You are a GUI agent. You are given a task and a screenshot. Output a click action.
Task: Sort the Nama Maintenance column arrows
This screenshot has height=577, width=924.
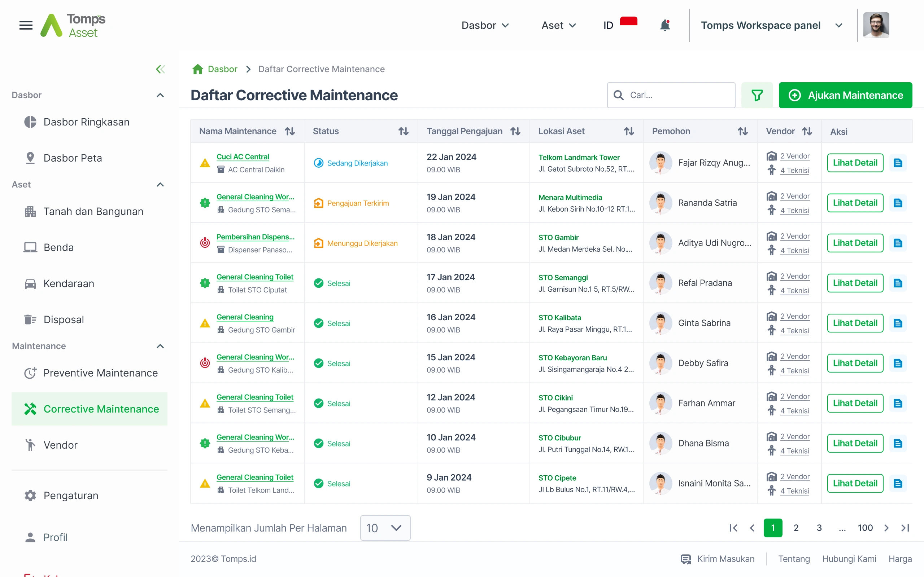(x=289, y=131)
